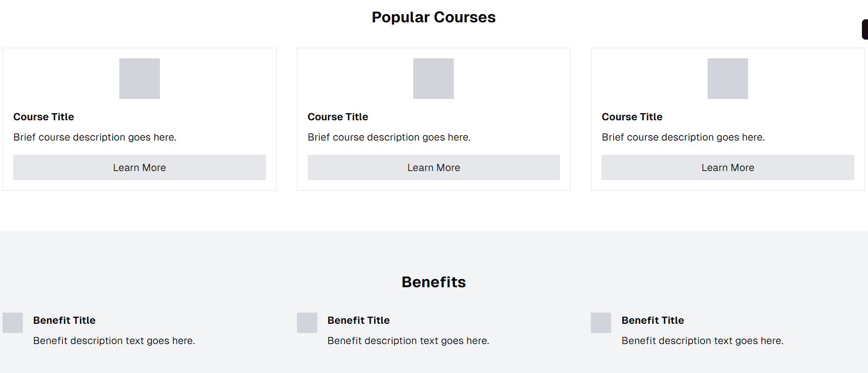Click the middle Benefit Title text

coord(358,320)
